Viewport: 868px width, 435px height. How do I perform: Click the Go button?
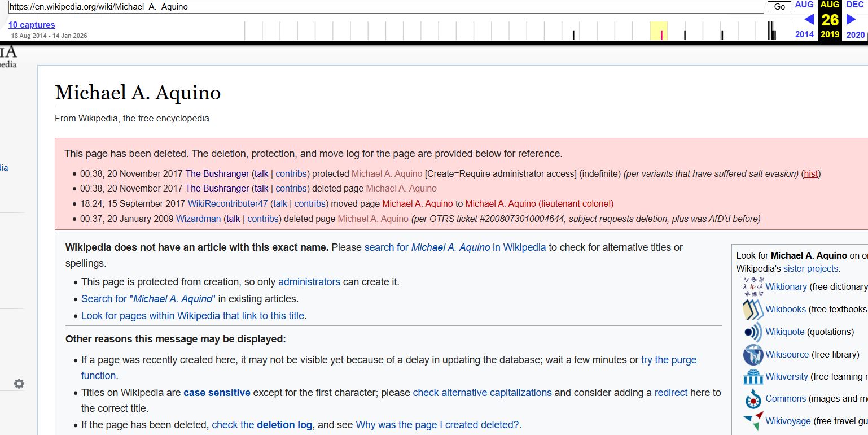pyautogui.click(x=779, y=7)
